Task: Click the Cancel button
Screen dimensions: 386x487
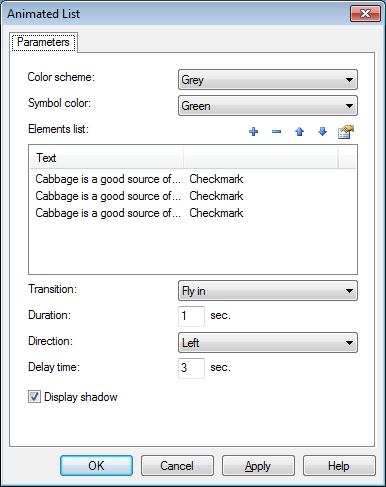Action: click(177, 465)
